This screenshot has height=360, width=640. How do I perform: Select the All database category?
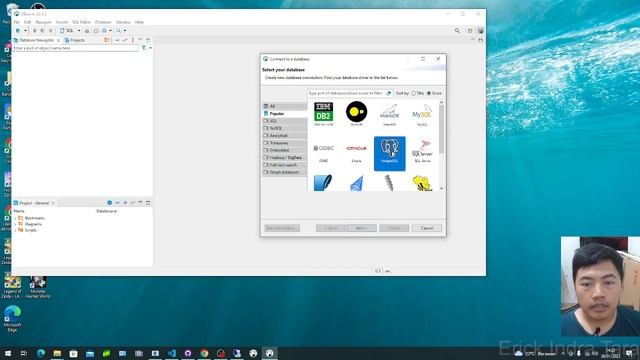[x=284, y=106]
